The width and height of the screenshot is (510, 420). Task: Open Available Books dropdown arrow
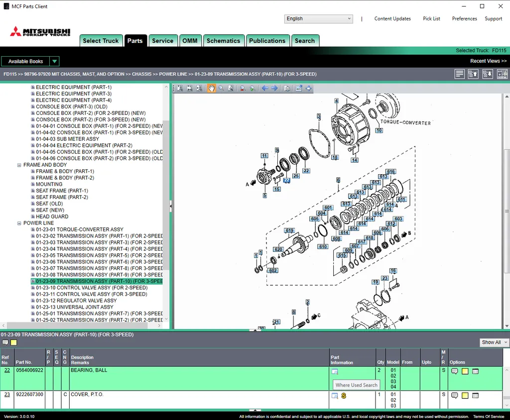pos(55,61)
